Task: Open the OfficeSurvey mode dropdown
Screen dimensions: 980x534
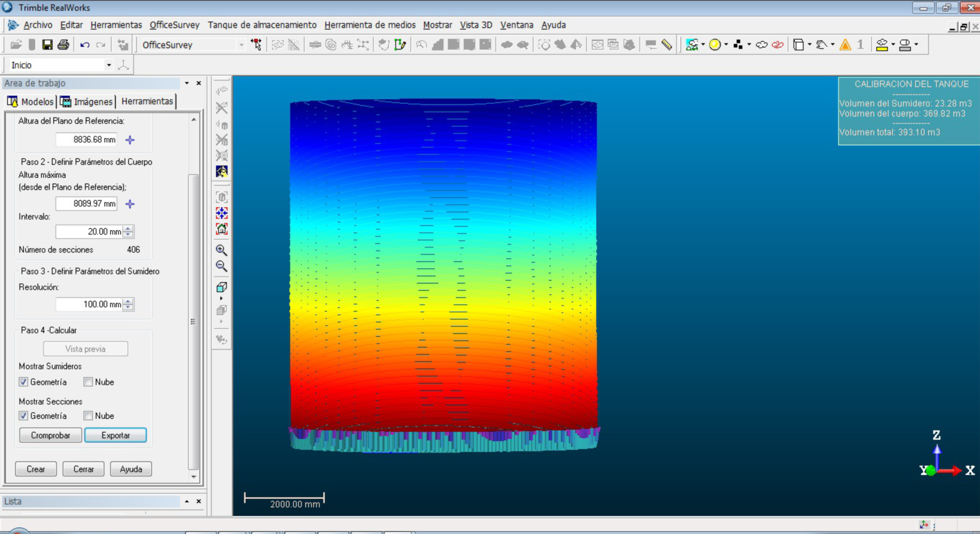Action: click(x=241, y=45)
